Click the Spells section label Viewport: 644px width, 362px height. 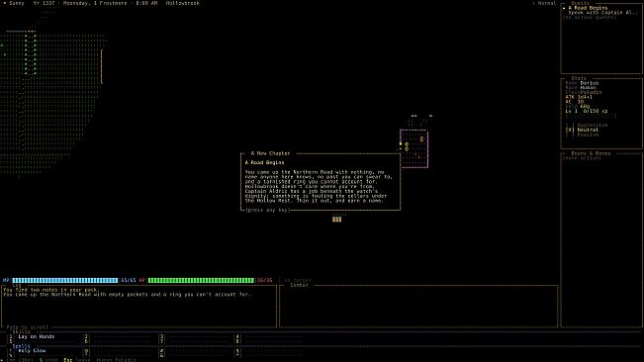pyautogui.click(x=22, y=346)
